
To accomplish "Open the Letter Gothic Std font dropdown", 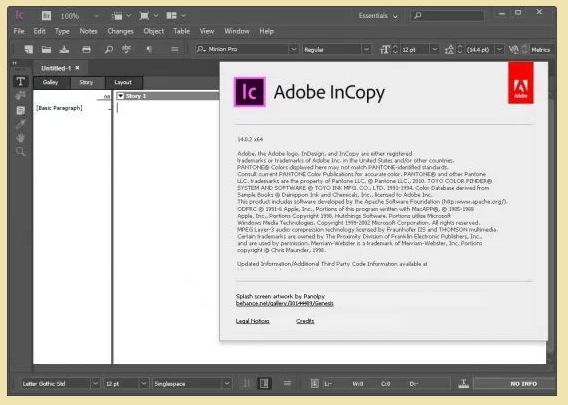I will coord(95,383).
